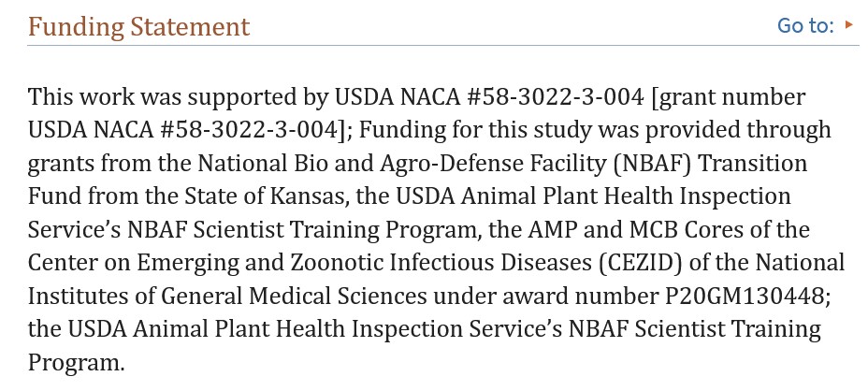Click the final word "Program."
868x391 pixels.
[x=77, y=363]
